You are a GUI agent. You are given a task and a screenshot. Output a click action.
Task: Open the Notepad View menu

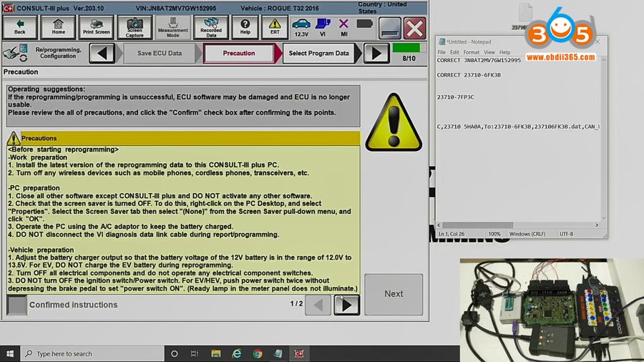[489, 52]
